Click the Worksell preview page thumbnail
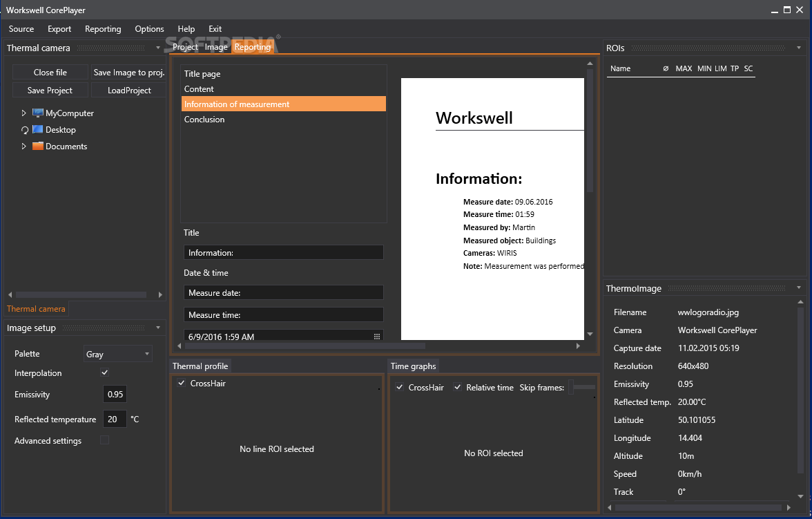This screenshot has height=519, width=812. point(492,209)
